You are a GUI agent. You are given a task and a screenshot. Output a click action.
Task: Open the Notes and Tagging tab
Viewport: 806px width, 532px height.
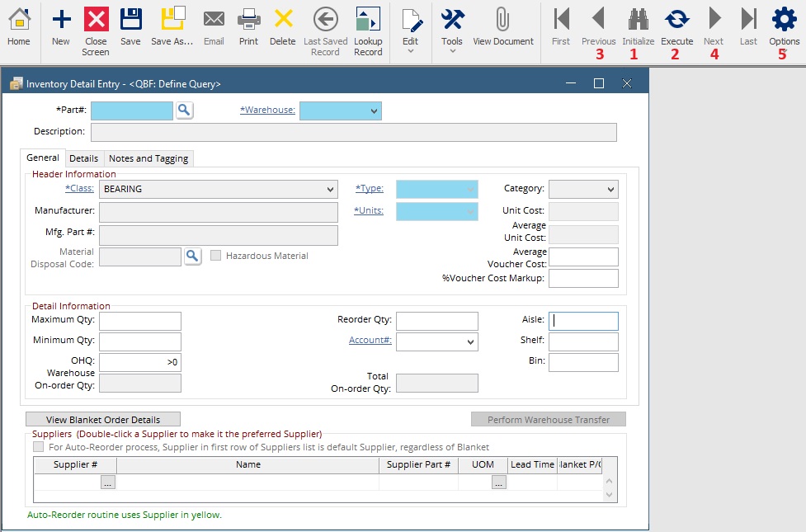click(148, 158)
